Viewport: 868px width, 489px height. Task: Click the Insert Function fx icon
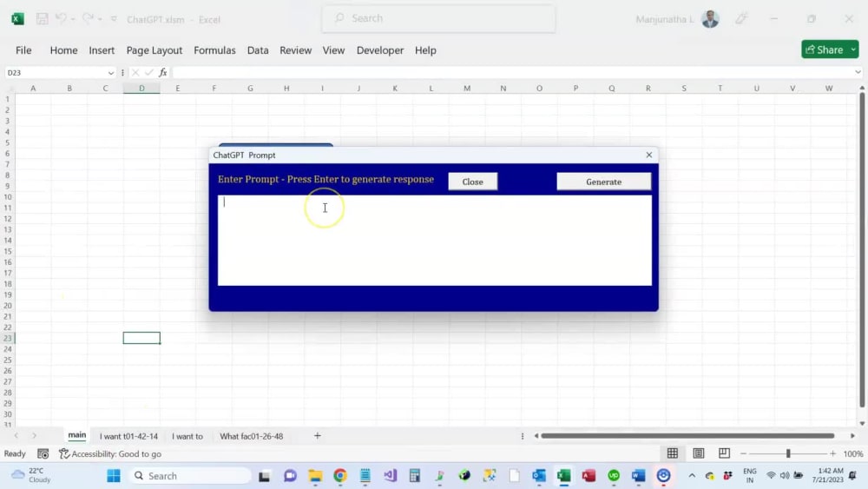pyautogui.click(x=163, y=73)
